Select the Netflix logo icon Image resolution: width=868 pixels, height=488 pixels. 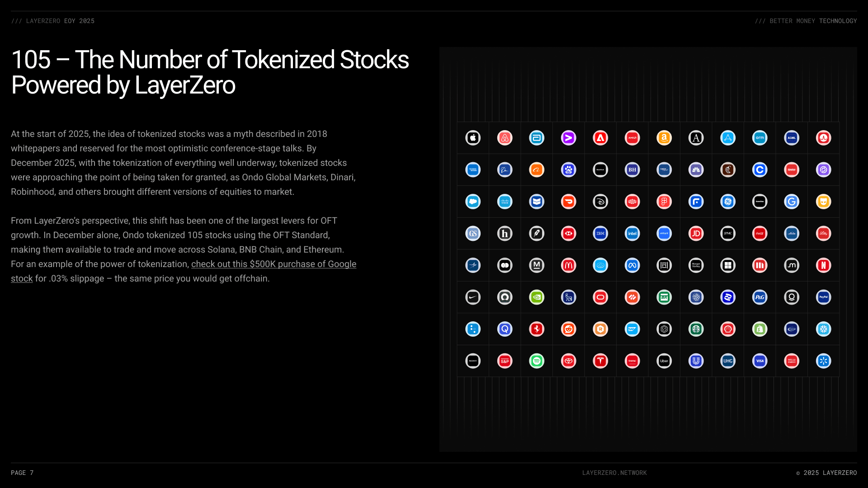click(823, 265)
